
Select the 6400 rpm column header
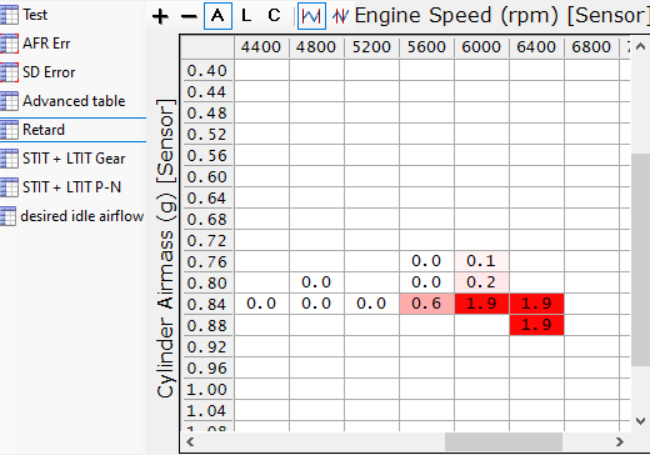536,47
